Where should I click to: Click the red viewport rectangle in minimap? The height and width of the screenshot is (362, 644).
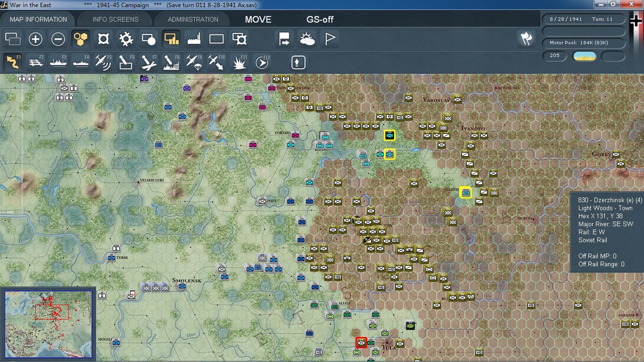(52, 312)
